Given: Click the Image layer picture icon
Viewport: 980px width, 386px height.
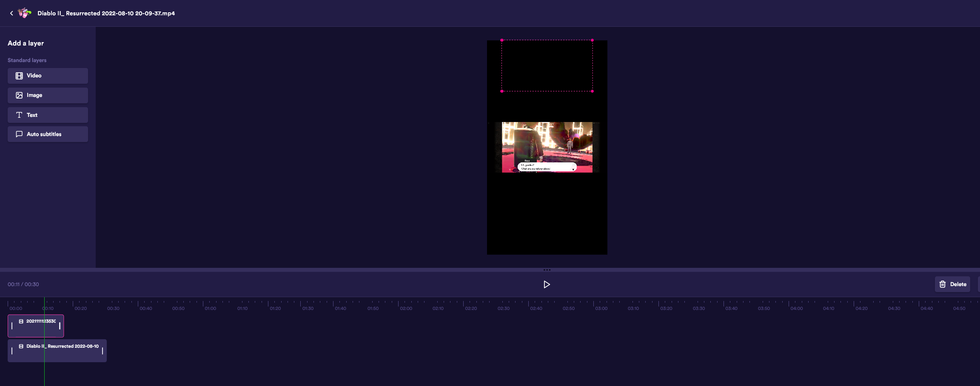Looking at the screenshot, I should (19, 95).
